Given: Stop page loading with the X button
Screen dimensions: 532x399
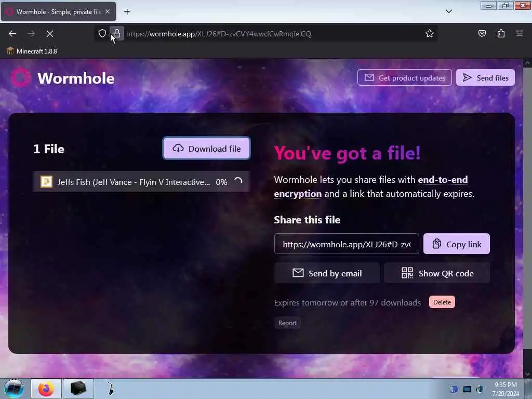Looking at the screenshot, I should [x=49, y=34].
